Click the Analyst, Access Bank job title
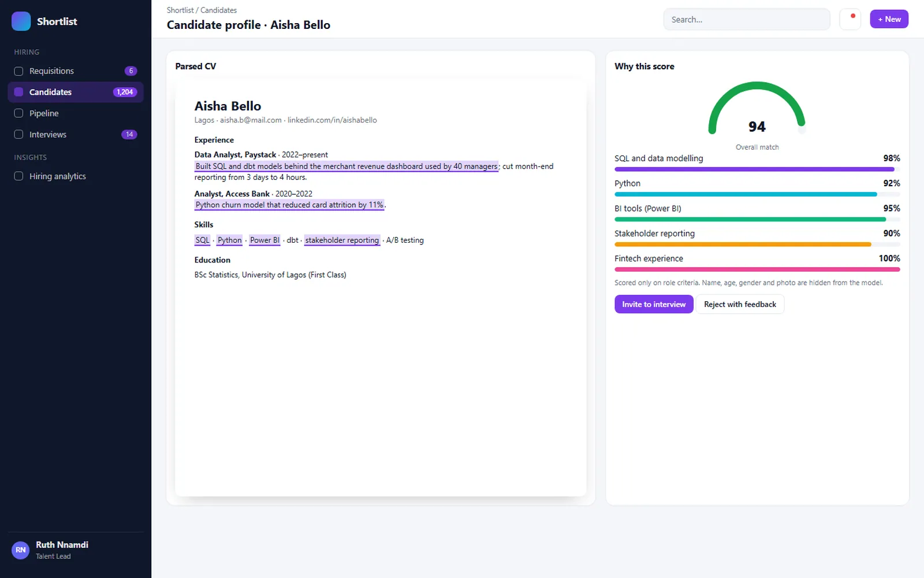 [x=232, y=194]
